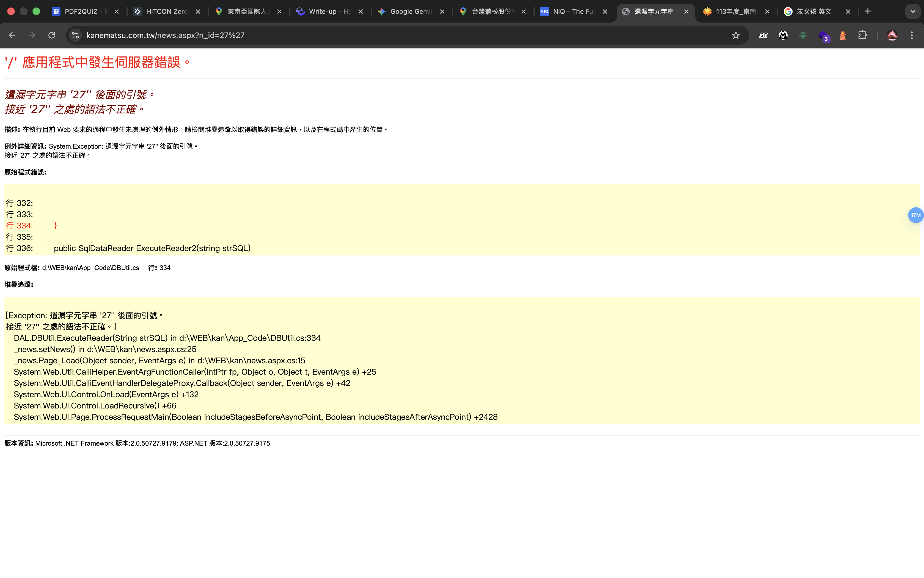Open the Chrome profile avatar

click(892, 35)
